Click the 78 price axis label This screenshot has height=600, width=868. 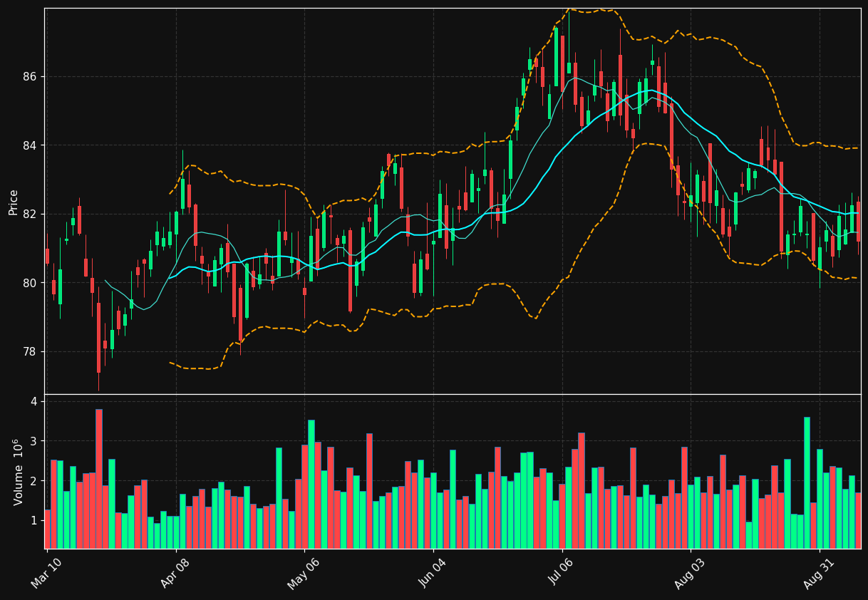[31, 352]
